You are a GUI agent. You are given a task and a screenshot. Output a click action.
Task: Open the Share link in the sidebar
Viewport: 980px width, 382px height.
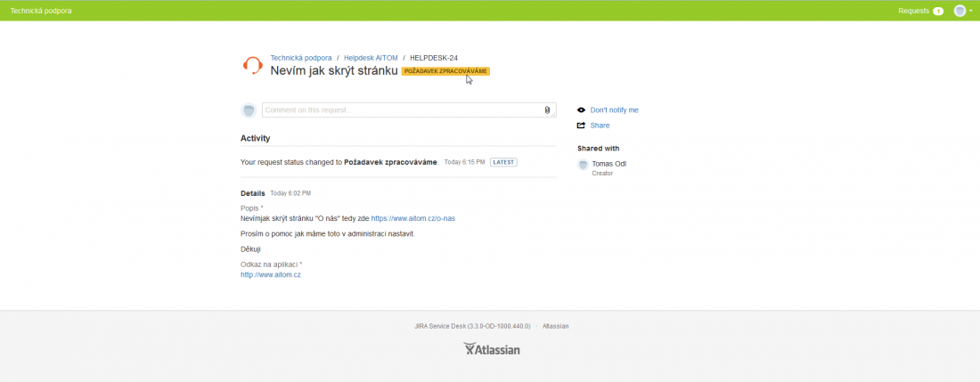pos(600,126)
